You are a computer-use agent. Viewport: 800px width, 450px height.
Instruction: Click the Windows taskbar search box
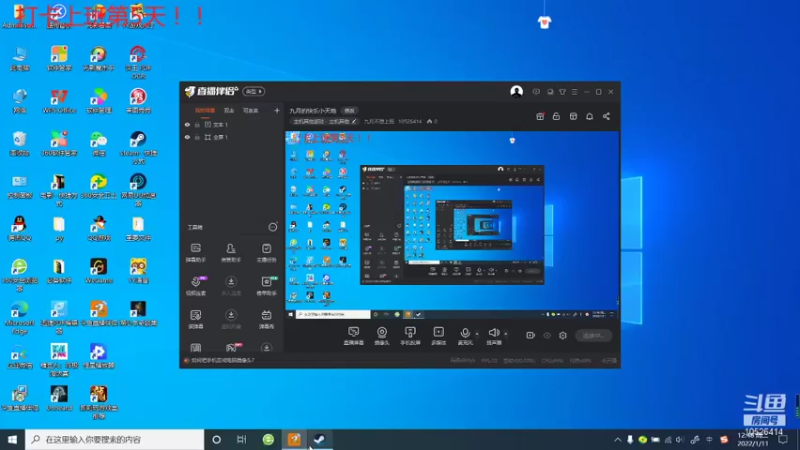(x=114, y=439)
